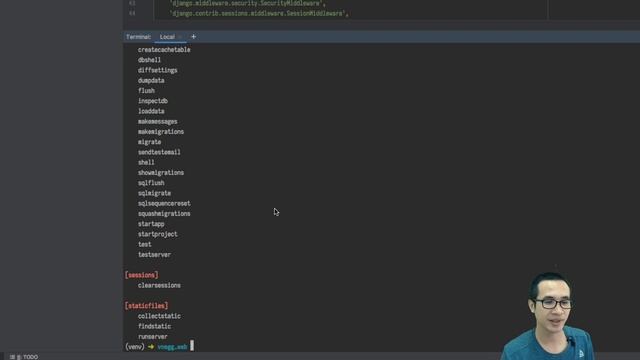The image size is (640, 360).
Task: Select the Local terminal tab
Action: coord(167,37)
